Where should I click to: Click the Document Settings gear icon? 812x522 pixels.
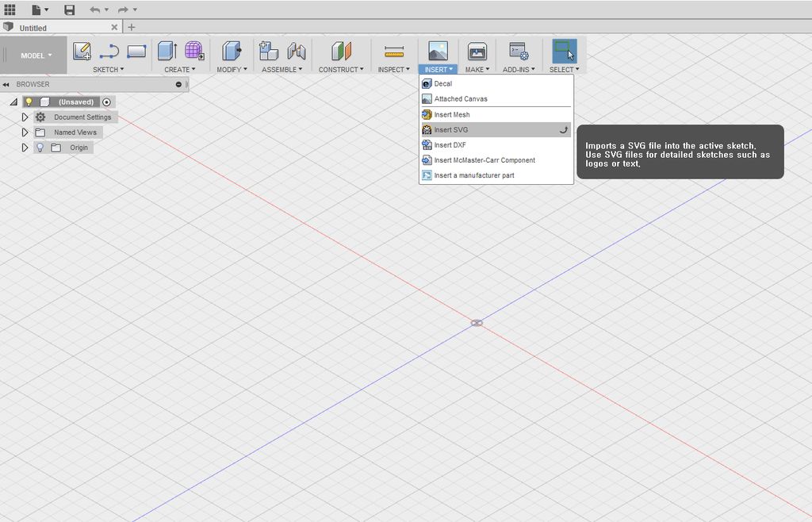pos(40,117)
